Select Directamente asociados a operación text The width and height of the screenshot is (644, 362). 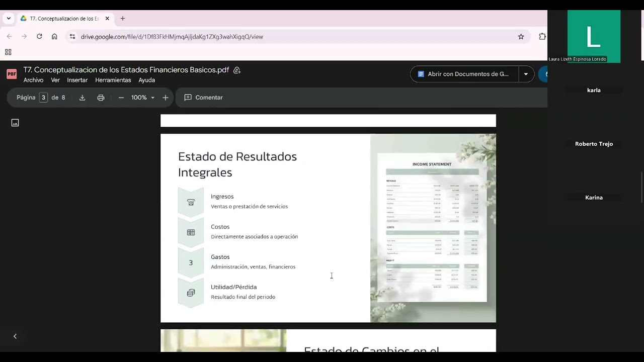point(254,237)
